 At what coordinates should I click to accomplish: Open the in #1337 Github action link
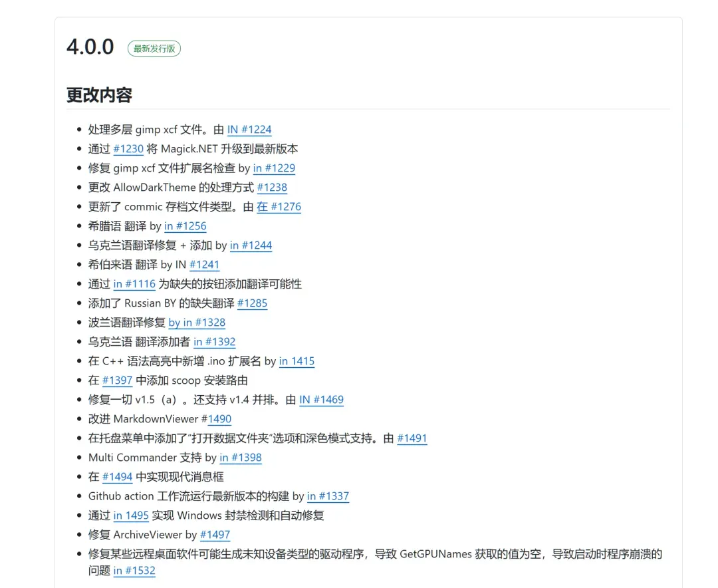[x=328, y=496]
